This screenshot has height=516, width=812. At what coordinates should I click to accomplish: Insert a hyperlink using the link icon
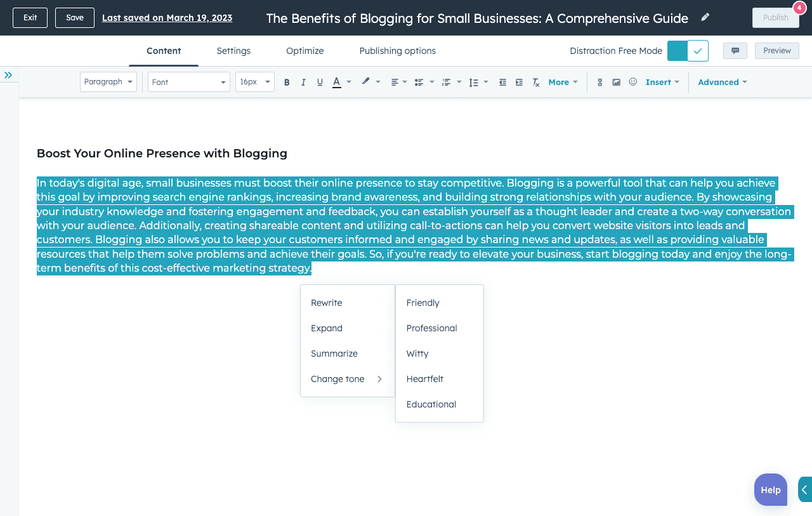pyautogui.click(x=599, y=82)
